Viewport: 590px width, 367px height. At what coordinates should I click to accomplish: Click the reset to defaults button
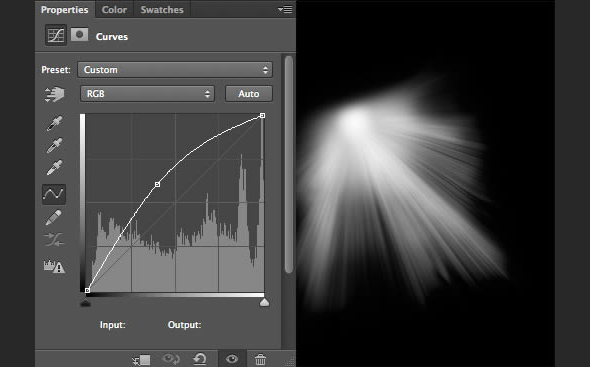pyautogui.click(x=200, y=359)
